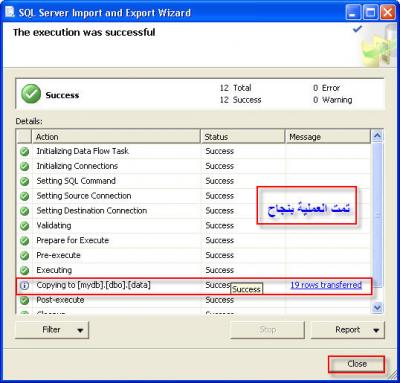Click the info icon beside Copying to [mydb].[dbo].[data]
This screenshot has height=383, width=400.
tap(24, 285)
